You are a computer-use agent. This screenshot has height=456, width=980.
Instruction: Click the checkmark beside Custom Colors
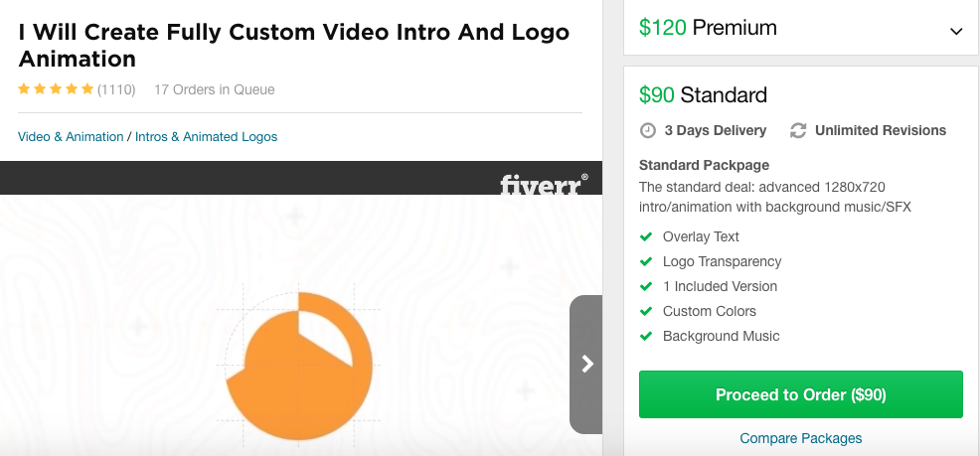pyautogui.click(x=647, y=311)
